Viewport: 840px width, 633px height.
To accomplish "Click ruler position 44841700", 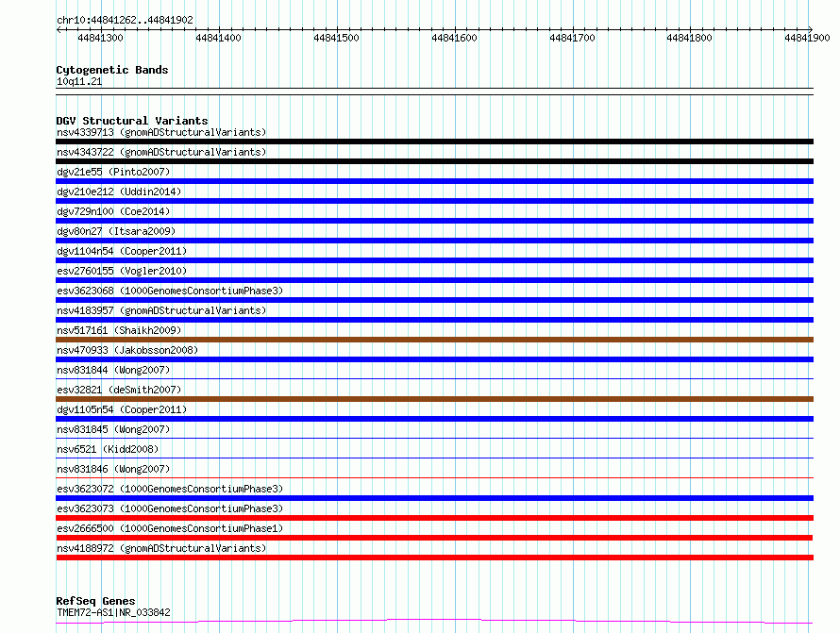I will [572, 38].
